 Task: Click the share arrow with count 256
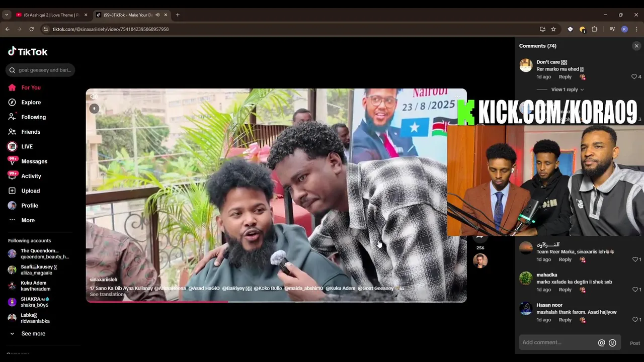pos(480,237)
